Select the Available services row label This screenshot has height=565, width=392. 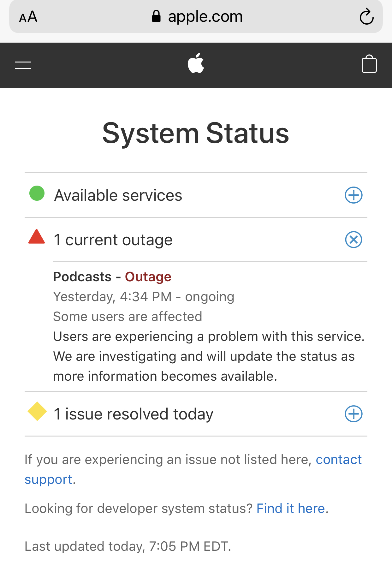pyautogui.click(x=118, y=195)
